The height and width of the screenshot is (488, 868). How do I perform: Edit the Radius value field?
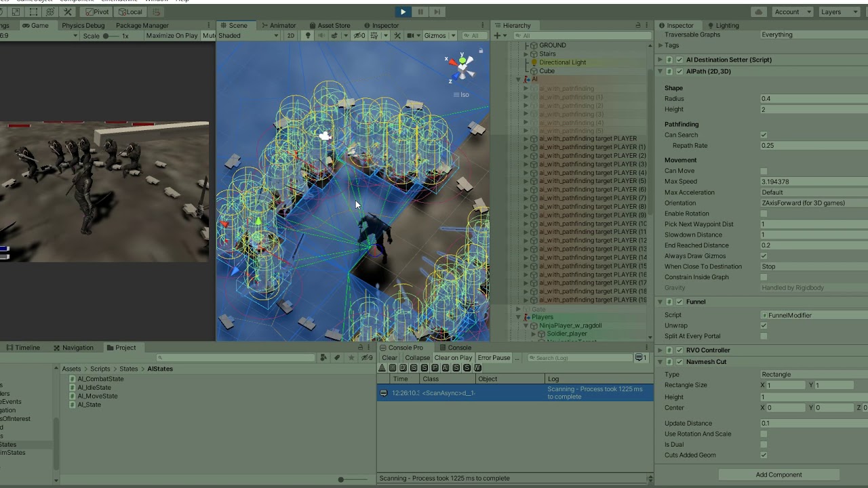click(x=814, y=99)
